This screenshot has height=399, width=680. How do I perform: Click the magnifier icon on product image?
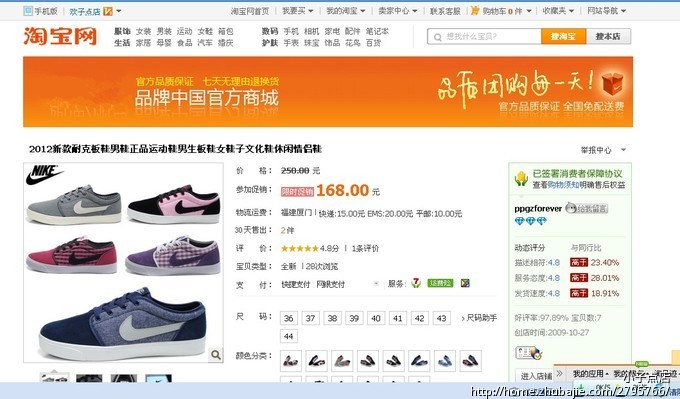pos(216,355)
